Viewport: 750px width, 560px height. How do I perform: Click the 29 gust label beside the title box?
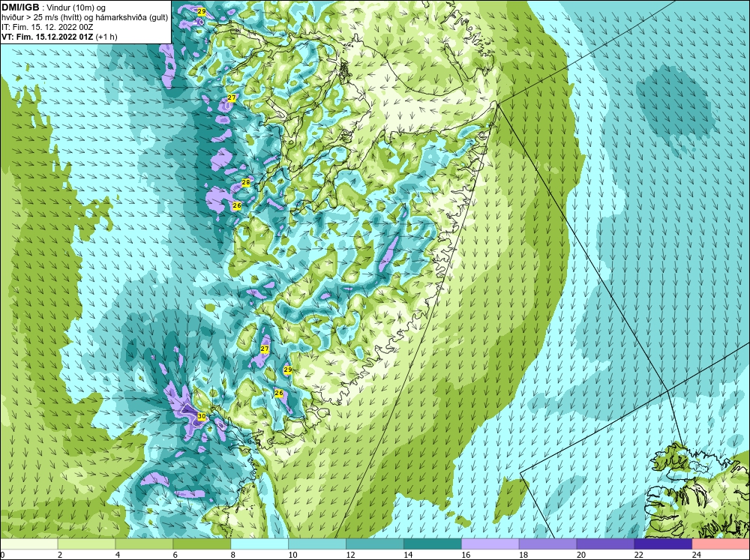[x=201, y=11]
